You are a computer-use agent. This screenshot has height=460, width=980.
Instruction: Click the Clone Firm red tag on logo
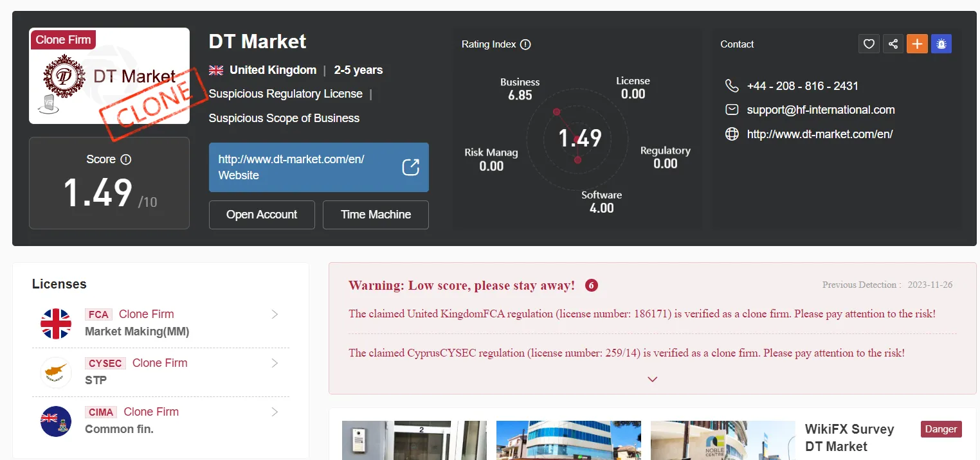click(63, 40)
